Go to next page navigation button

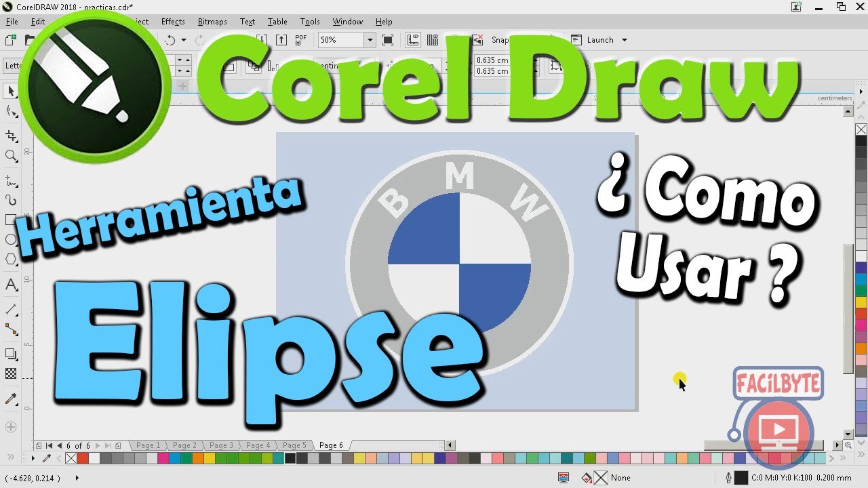pos(98,445)
